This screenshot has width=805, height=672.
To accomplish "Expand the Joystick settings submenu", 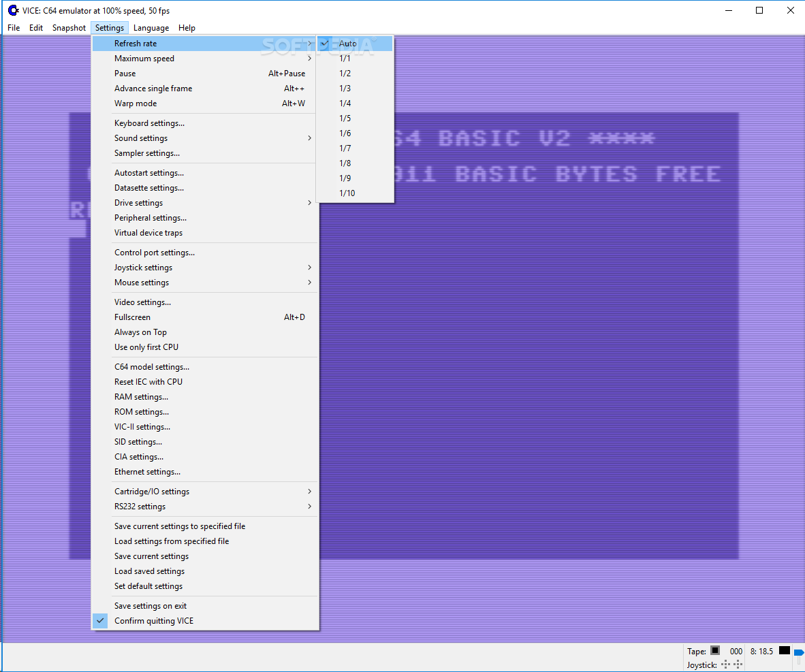I will 206,268.
